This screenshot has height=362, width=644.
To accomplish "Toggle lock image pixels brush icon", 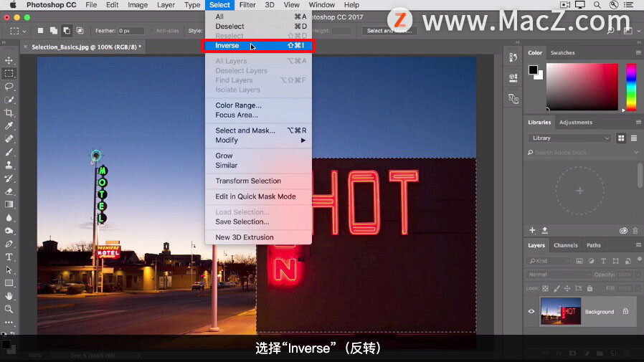I will click(x=557, y=289).
